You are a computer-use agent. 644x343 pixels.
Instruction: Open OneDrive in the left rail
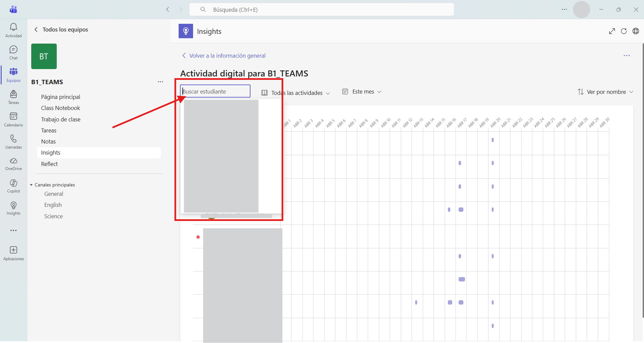pos(13,164)
